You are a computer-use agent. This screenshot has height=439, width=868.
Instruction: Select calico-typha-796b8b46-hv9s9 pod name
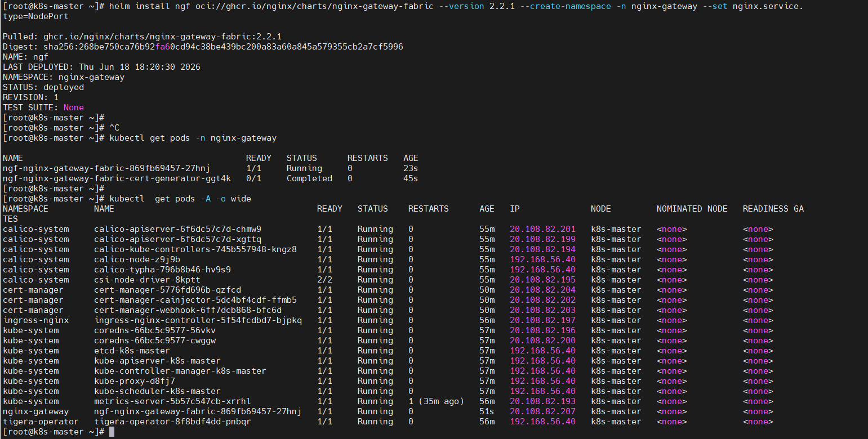tap(162, 270)
